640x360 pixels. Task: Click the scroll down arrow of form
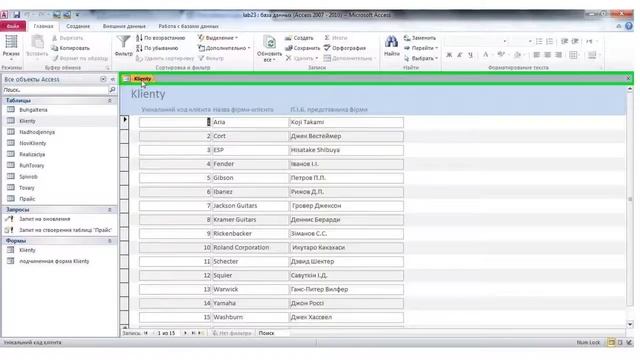point(630,324)
